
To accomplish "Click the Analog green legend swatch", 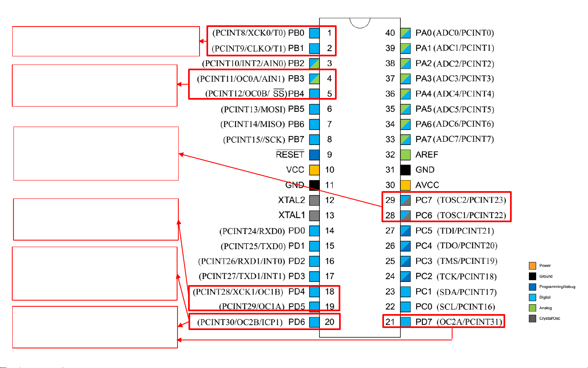I will click(533, 308).
